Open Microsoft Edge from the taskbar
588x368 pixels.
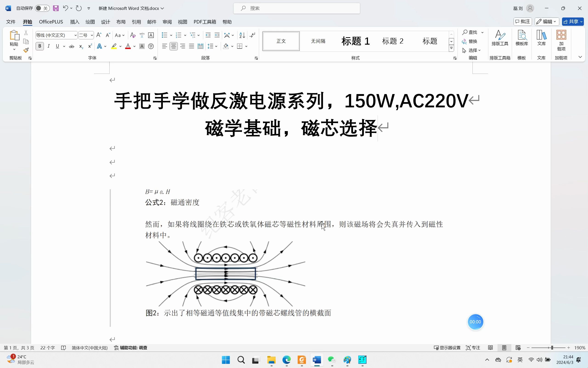(x=287, y=360)
